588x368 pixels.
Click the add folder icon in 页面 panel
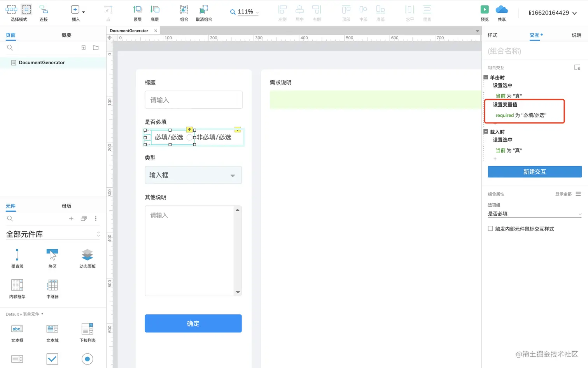[x=96, y=48]
